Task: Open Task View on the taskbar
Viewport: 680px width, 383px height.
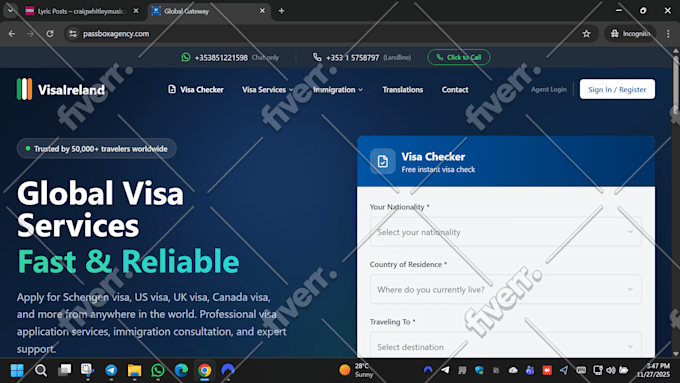Action: tap(65, 370)
